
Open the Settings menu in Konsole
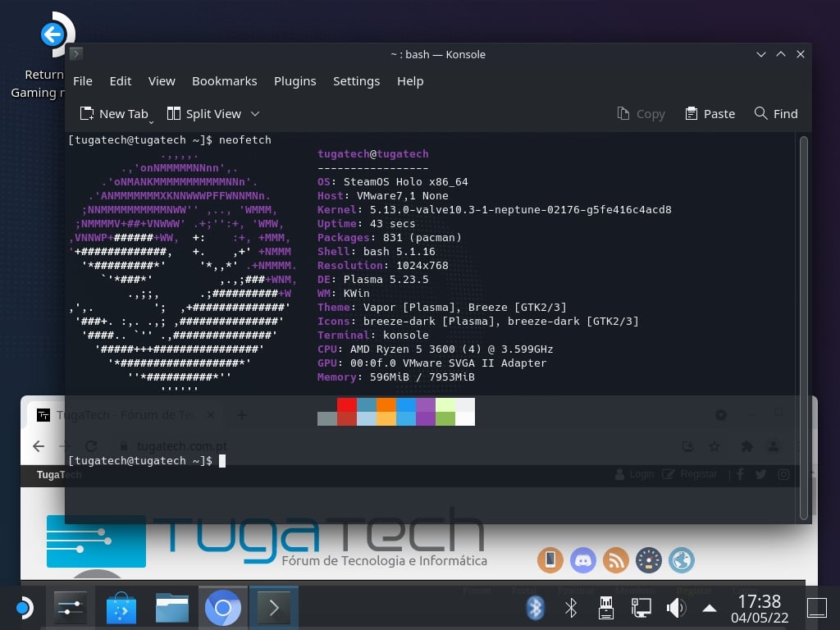[x=356, y=81]
